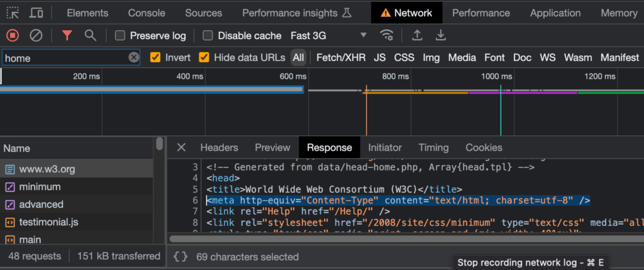The image size is (644, 270).
Task: Click the flask icon beside Performance insights
Action: click(347, 13)
